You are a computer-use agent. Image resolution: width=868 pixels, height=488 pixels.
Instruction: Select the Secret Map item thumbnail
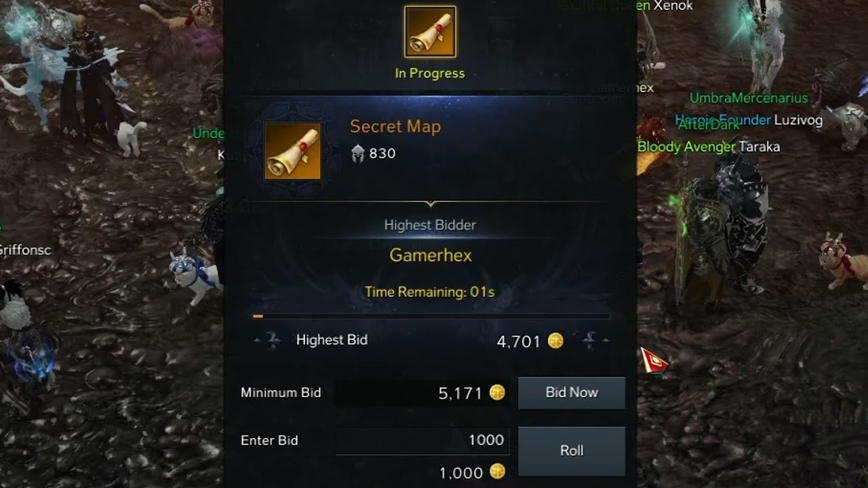(292, 151)
